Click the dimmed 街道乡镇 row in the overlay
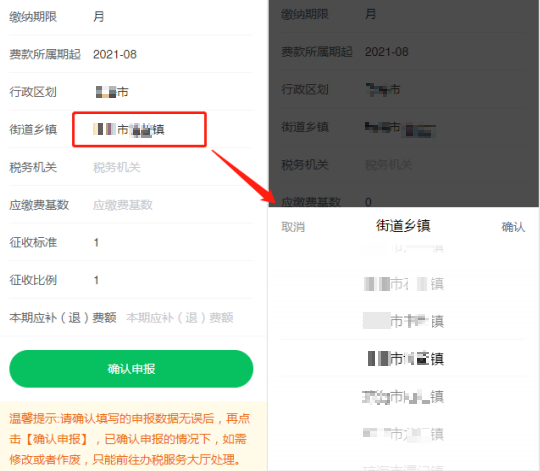This screenshot has width=540, height=471. [403, 127]
